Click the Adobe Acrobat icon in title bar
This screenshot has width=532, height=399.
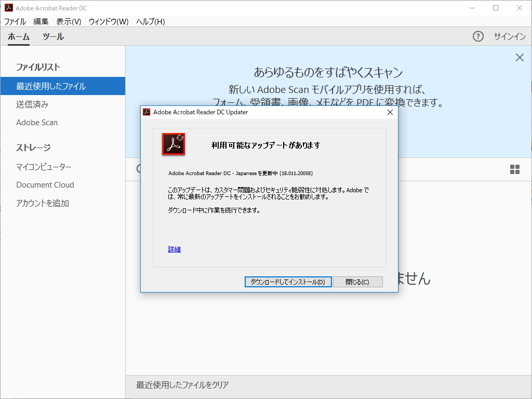(x=8, y=8)
